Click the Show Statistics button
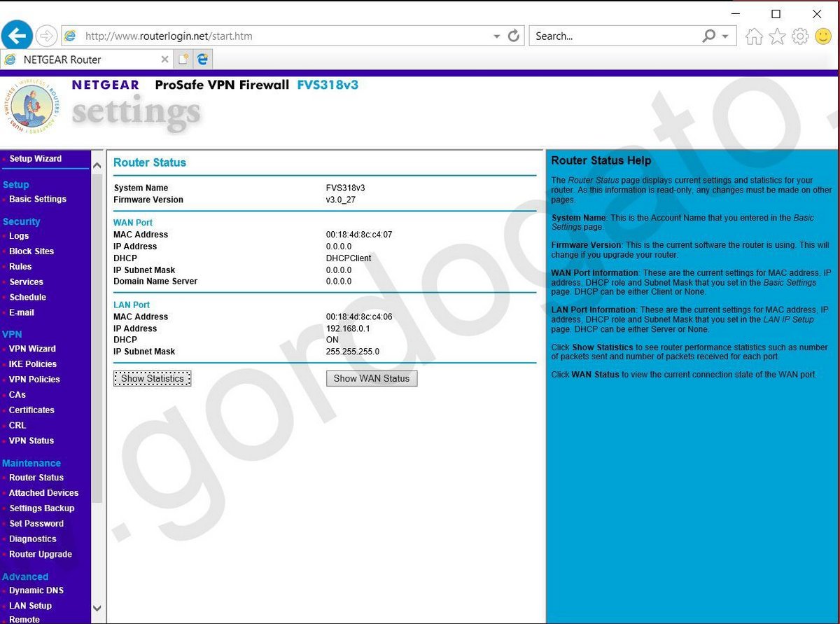The height and width of the screenshot is (624, 840). click(152, 378)
